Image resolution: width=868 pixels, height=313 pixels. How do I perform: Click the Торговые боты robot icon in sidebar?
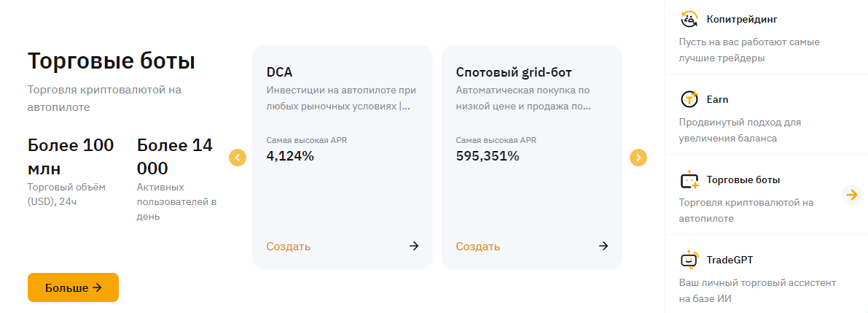(689, 179)
